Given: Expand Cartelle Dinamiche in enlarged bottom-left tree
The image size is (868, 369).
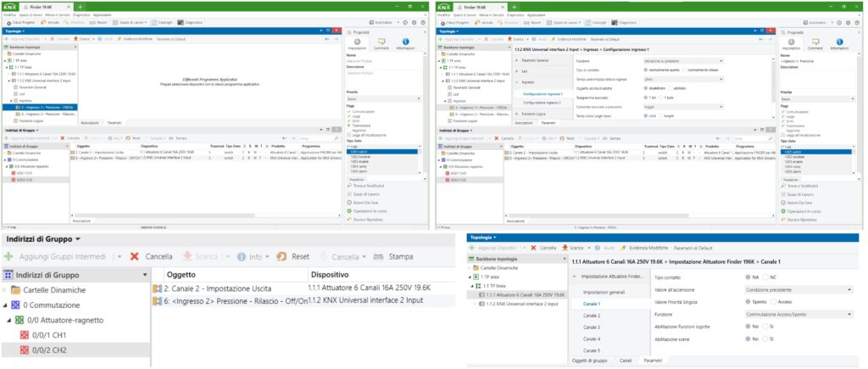Looking at the screenshot, I should click(x=6, y=290).
